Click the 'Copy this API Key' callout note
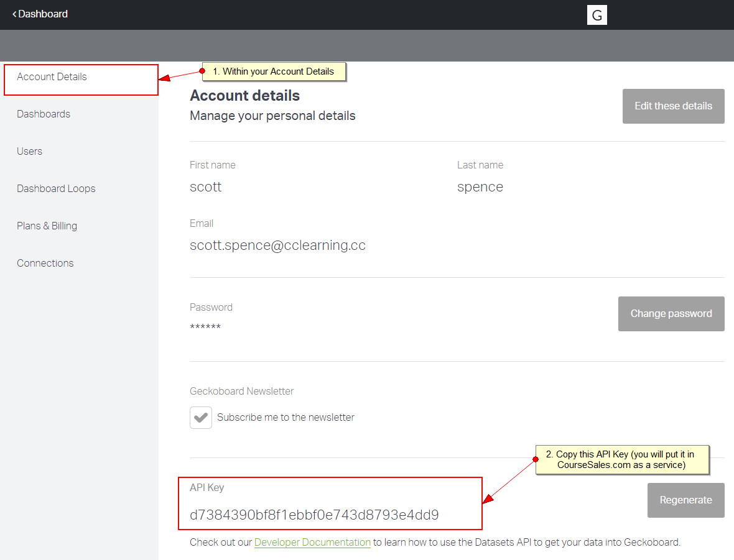This screenshot has height=560, width=734. tap(623, 460)
